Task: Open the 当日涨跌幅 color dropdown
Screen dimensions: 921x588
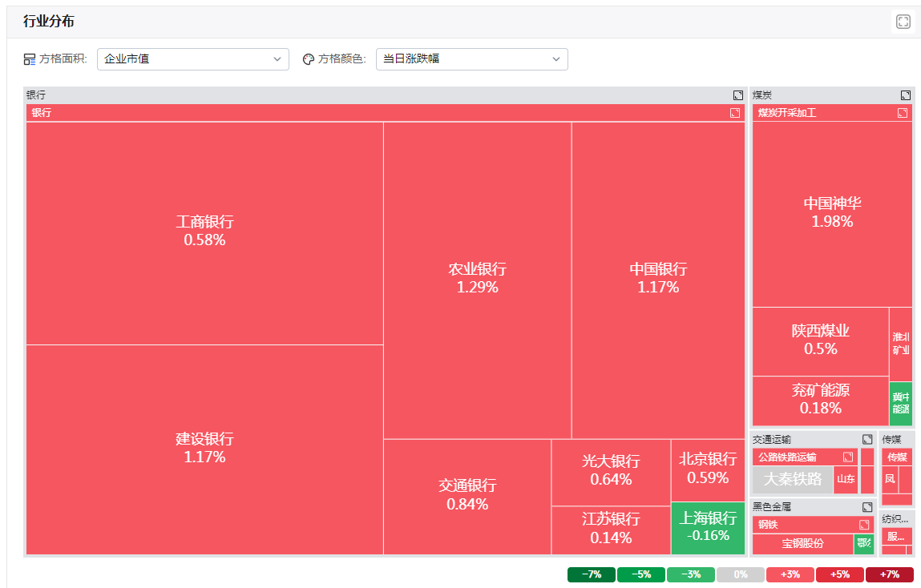Action: coord(471,59)
